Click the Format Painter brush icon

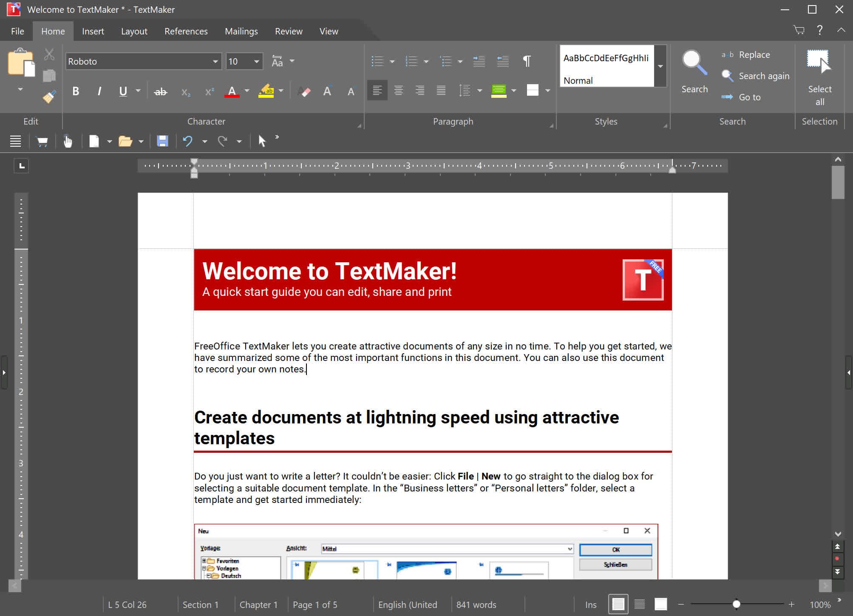coord(49,97)
